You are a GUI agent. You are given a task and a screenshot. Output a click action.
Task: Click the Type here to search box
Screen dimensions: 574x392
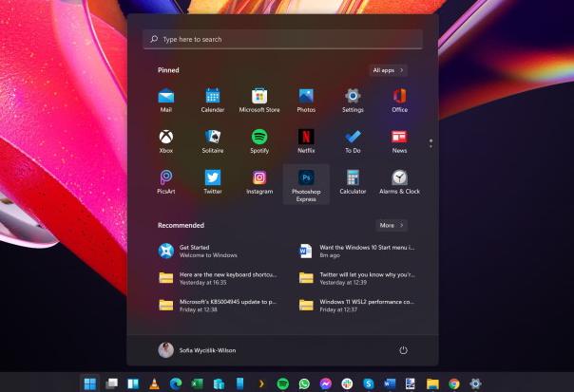pos(282,39)
